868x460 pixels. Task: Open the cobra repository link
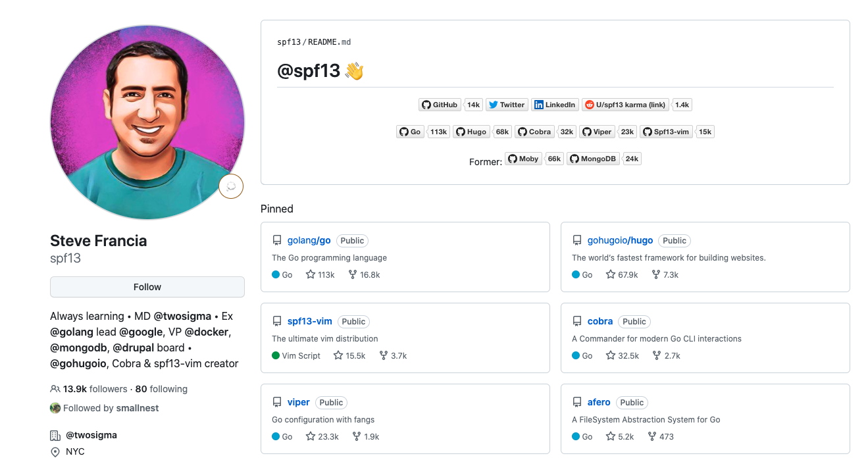(x=600, y=322)
